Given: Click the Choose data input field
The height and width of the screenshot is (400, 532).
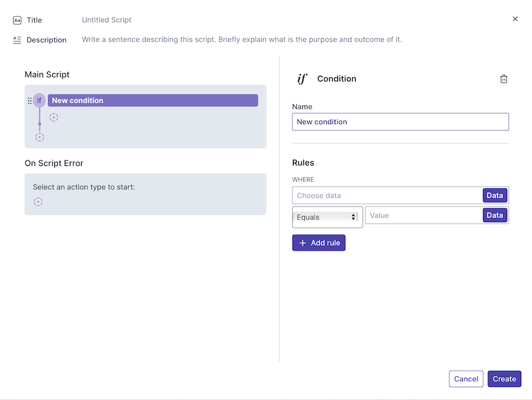Looking at the screenshot, I should [387, 195].
